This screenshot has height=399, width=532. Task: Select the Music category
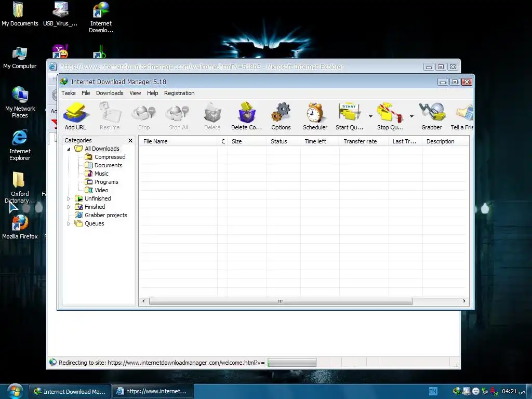click(101, 174)
